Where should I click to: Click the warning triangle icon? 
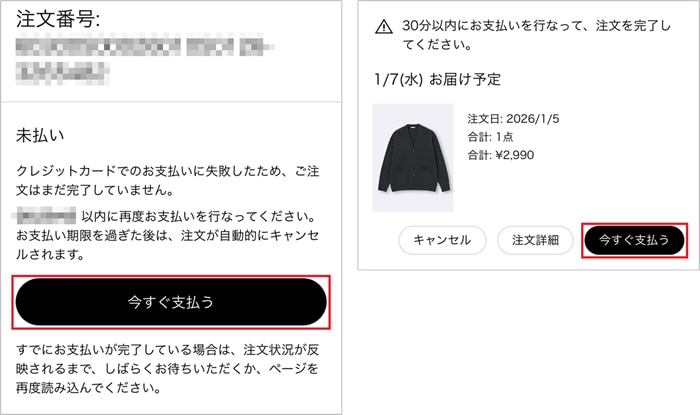point(383,26)
